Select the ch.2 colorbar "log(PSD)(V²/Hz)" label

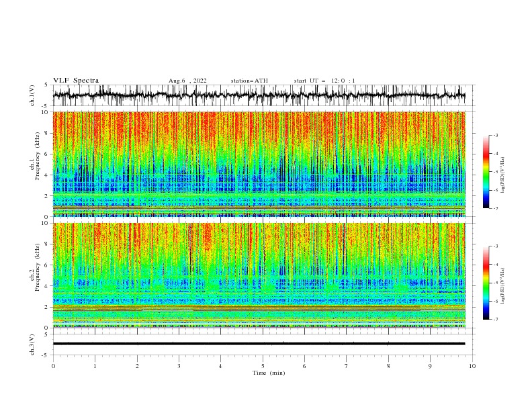tap(503, 286)
